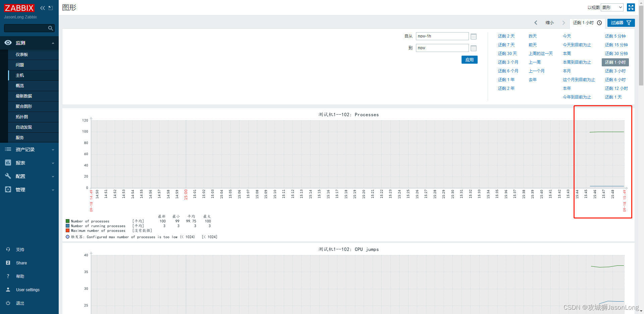This screenshot has height=314, width=644.
Task: Select the 还剩 30 分钟 time range link
Action: coord(616,53)
